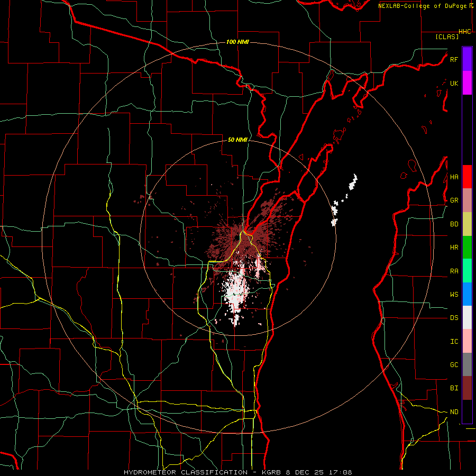476x476 pixels.
Task: Select the yellow BD legend swatch
Action: (x=467, y=224)
